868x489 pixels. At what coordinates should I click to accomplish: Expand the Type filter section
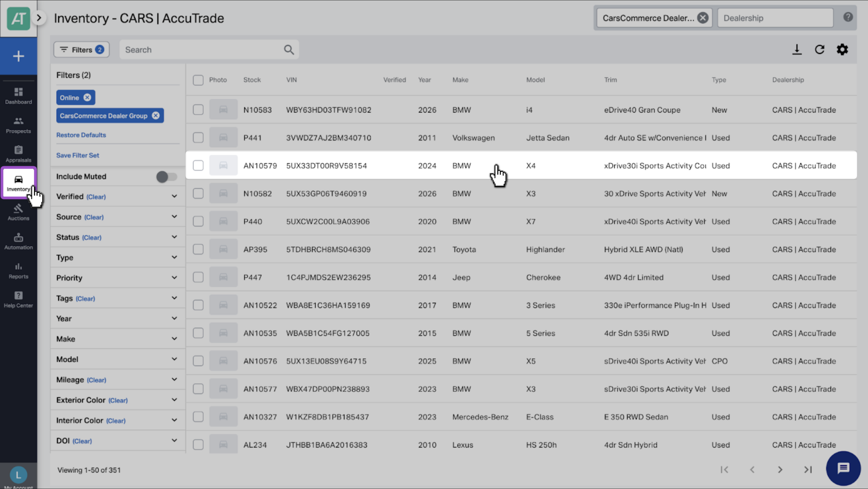[174, 257]
